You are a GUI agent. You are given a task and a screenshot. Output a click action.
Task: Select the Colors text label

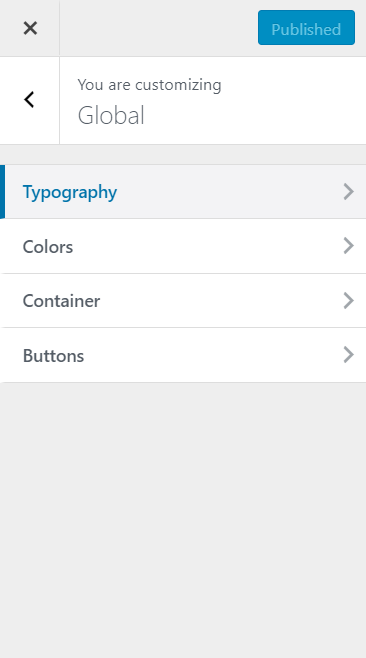pyautogui.click(x=48, y=247)
